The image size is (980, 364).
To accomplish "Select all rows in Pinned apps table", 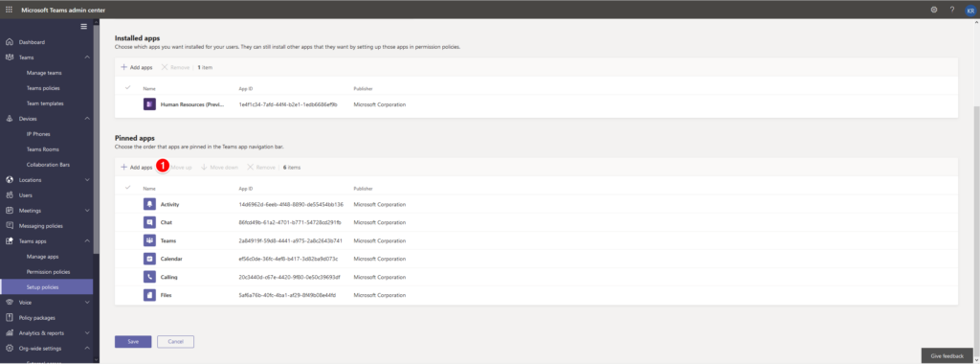I will pos(128,189).
